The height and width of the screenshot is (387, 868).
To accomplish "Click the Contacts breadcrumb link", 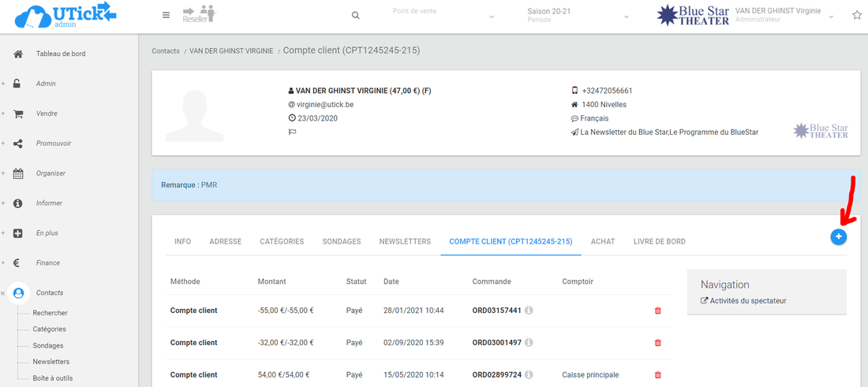I will point(166,50).
